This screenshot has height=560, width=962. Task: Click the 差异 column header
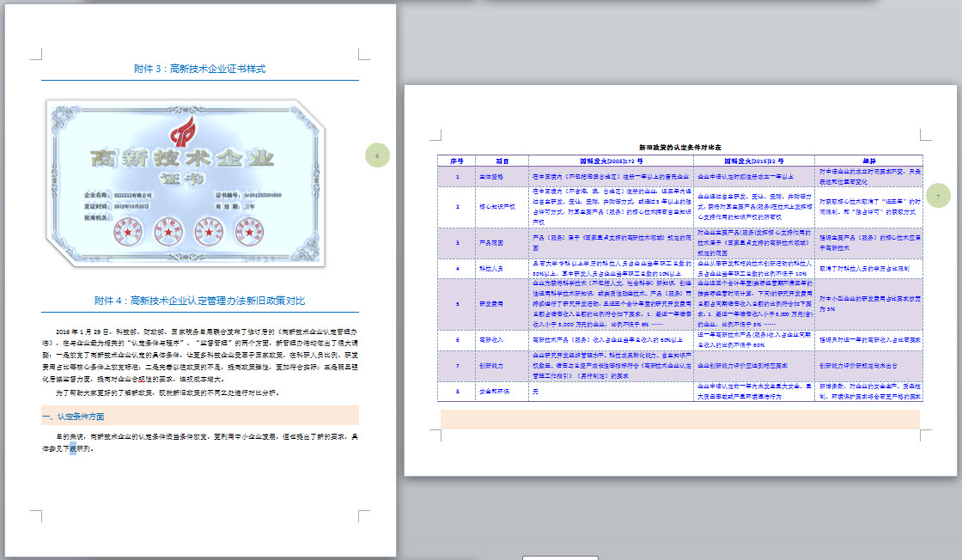pyautogui.click(x=868, y=161)
